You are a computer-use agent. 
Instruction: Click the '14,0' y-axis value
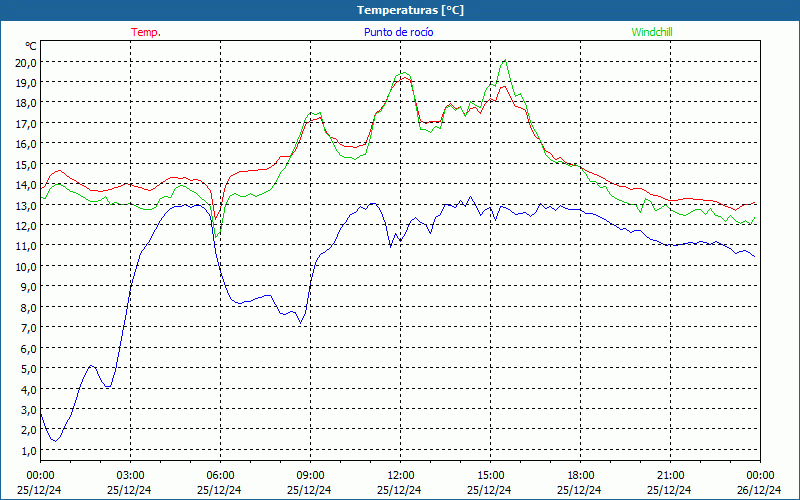point(27,185)
